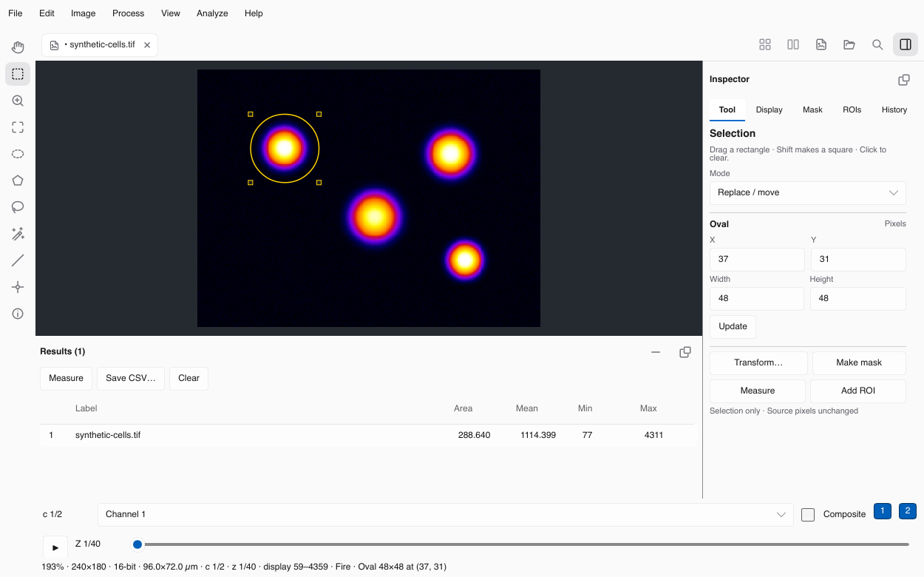The image size is (924, 577).
Task: Click Add ROI button
Action: [x=858, y=391]
